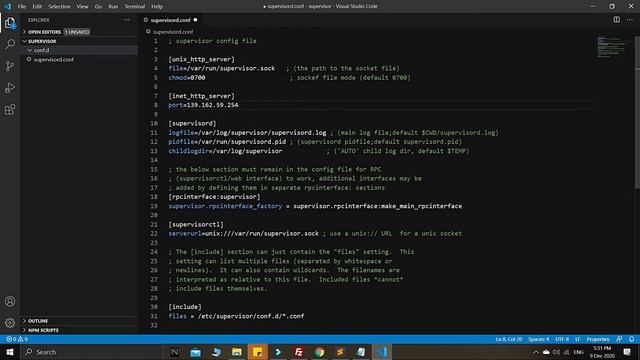Click the 1 UNSAVED badge
Screen dimensions: 640x360
click(x=77, y=32)
